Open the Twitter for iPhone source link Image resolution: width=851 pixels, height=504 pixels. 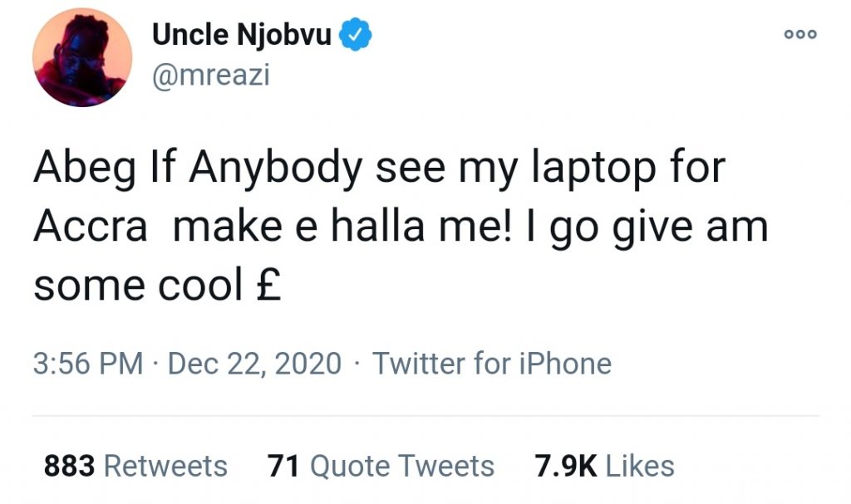pos(491,364)
